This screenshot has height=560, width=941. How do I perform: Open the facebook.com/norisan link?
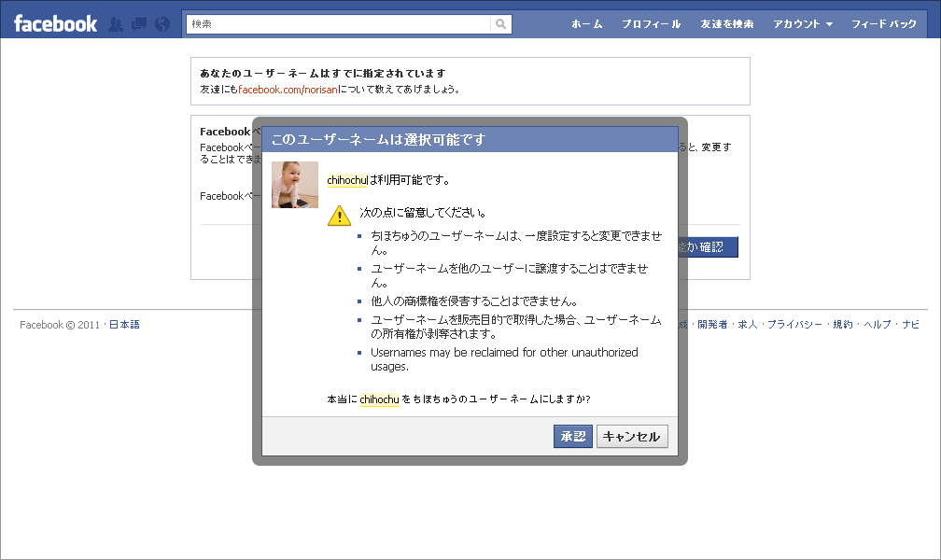pos(288,90)
